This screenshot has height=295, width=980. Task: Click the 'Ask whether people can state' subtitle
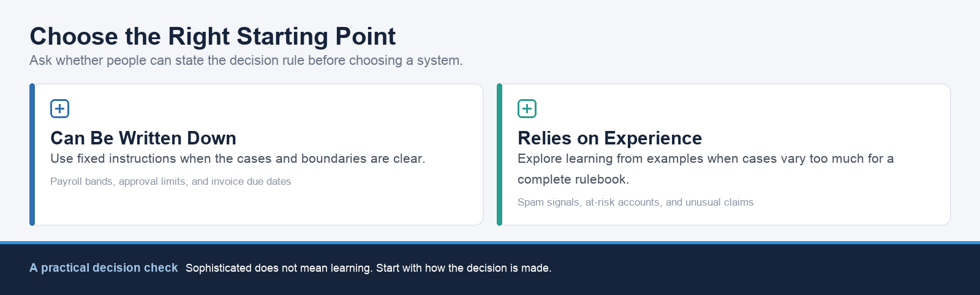(x=246, y=61)
